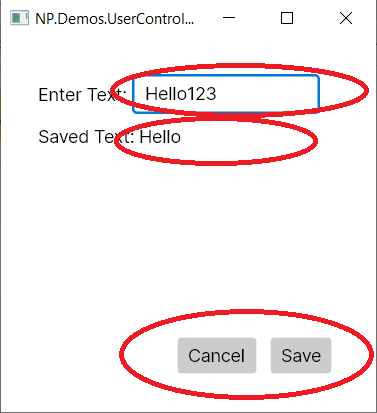Screen dimensions: 377x413
Task: Click the NP.Demos.UserControl window title text
Action: click(114, 19)
